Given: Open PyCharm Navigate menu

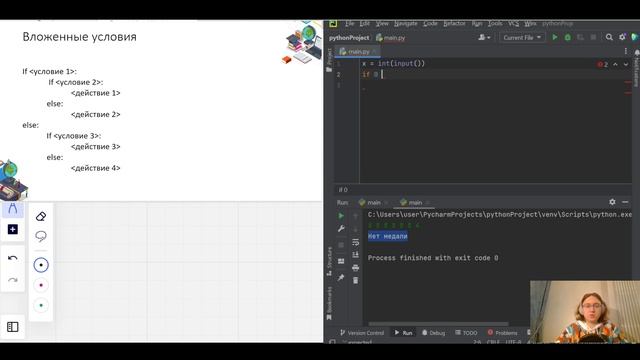Looking at the screenshot, I should (x=405, y=24).
